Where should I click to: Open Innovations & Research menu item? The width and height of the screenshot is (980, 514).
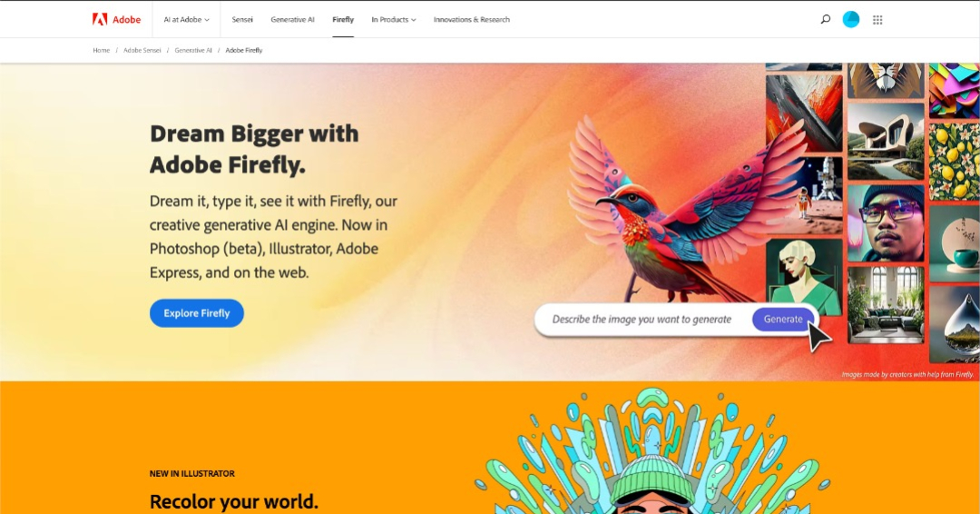(471, 19)
